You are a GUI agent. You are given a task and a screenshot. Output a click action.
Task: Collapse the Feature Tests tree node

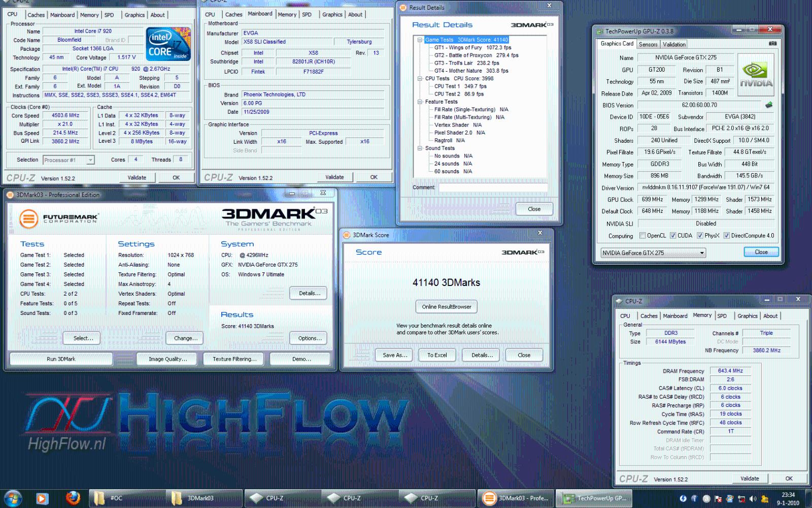[420, 102]
